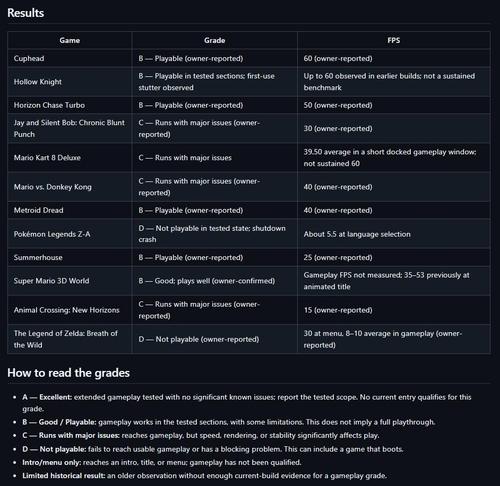The image size is (500, 486).
Task: Click the shutdown crash grade cell
Action: pos(214,234)
